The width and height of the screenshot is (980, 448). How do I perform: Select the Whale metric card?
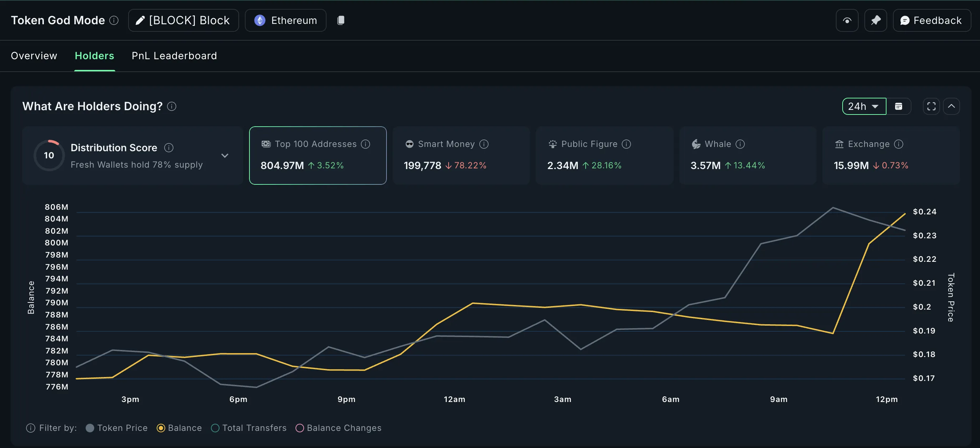[x=747, y=156]
